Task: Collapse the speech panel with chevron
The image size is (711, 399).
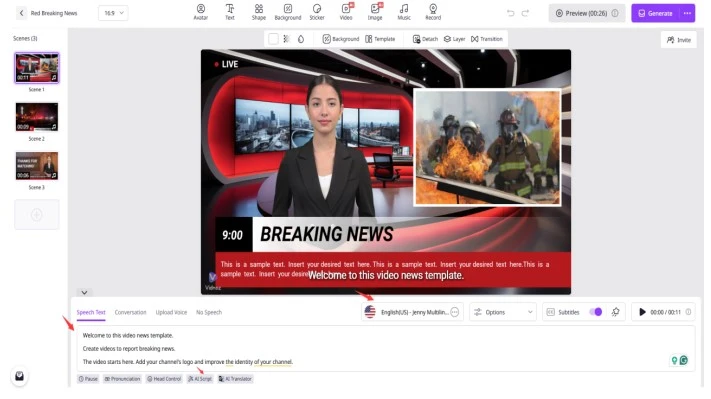Action: pyautogui.click(x=84, y=292)
